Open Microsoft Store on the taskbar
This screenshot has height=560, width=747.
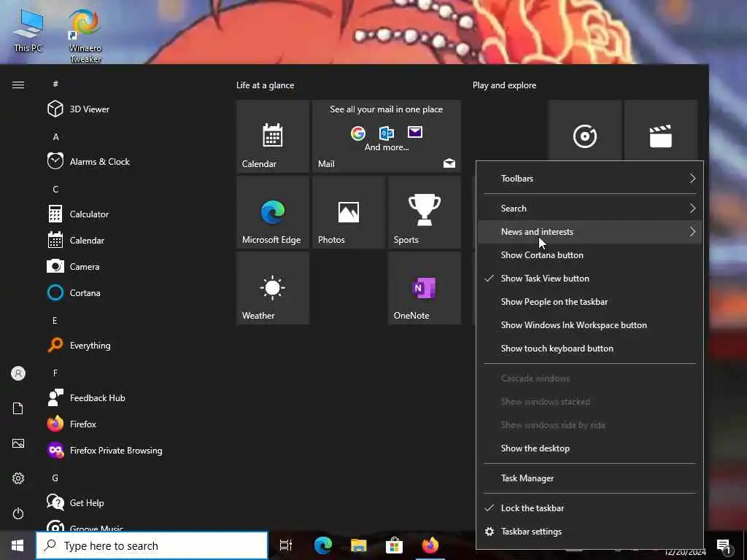click(x=394, y=545)
